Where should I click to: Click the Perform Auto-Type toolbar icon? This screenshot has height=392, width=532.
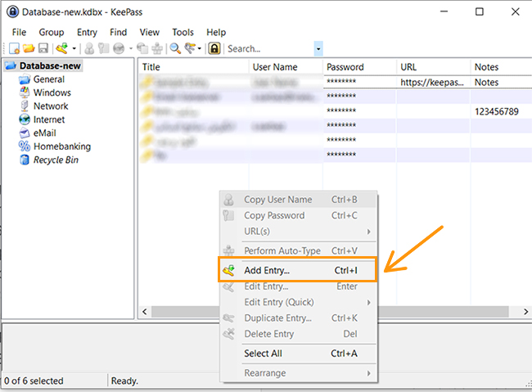click(x=157, y=48)
